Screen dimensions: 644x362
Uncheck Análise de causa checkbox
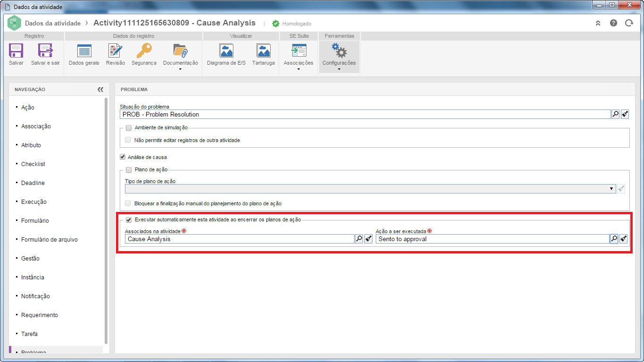click(x=123, y=157)
